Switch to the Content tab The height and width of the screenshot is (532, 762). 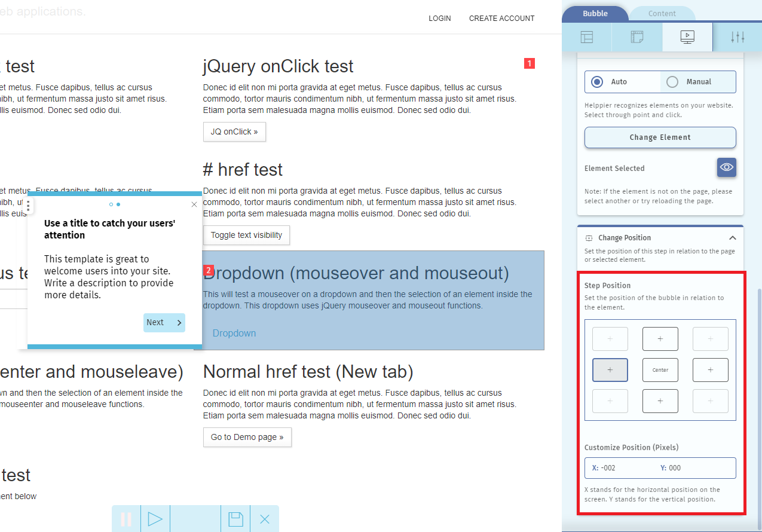click(662, 14)
